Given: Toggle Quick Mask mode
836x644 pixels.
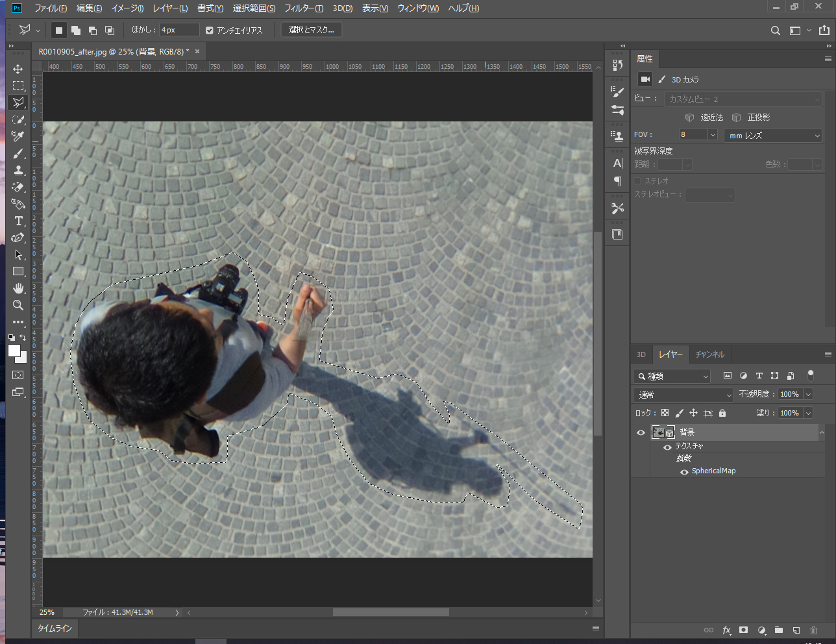Looking at the screenshot, I should (x=18, y=375).
